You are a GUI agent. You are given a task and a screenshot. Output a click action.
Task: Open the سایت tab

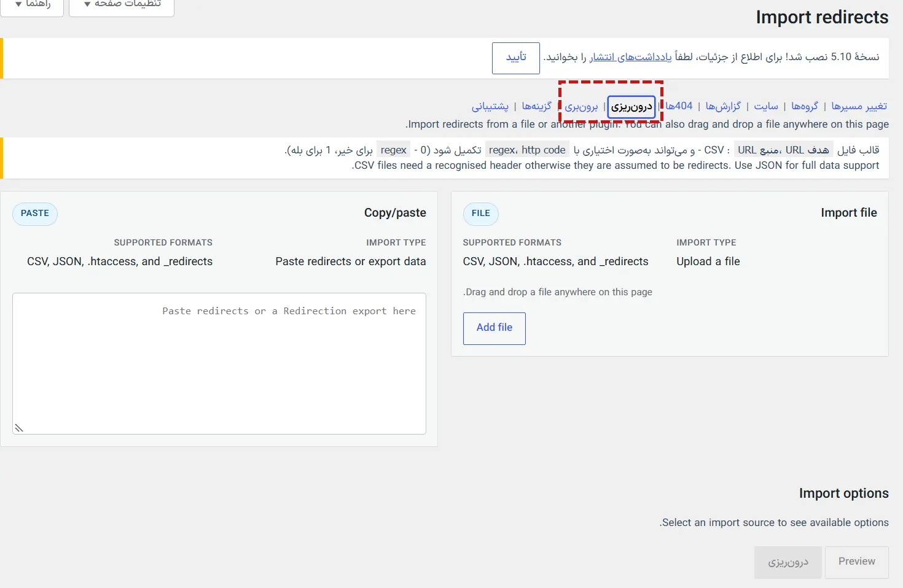pyautogui.click(x=766, y=106)
